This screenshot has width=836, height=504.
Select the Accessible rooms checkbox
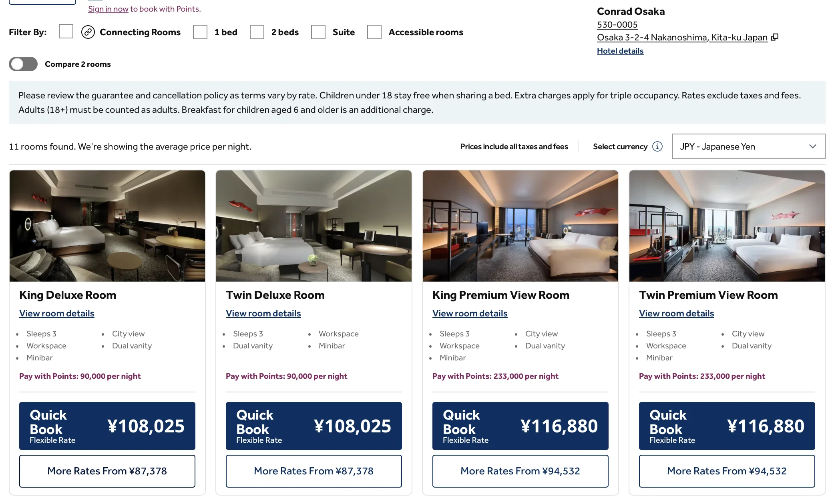click(x=374, y=32)
